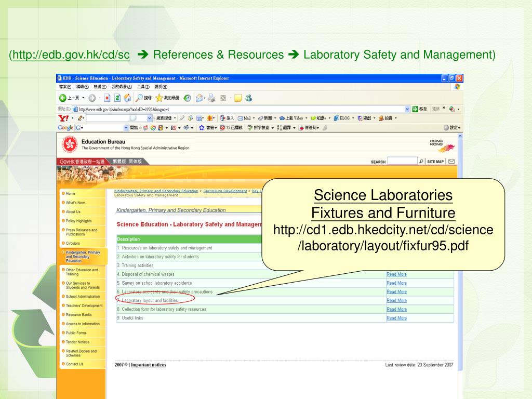Screen dimensions: 532x399
Task: Expand the address bar URL dropdown
Action: [407, 109]
